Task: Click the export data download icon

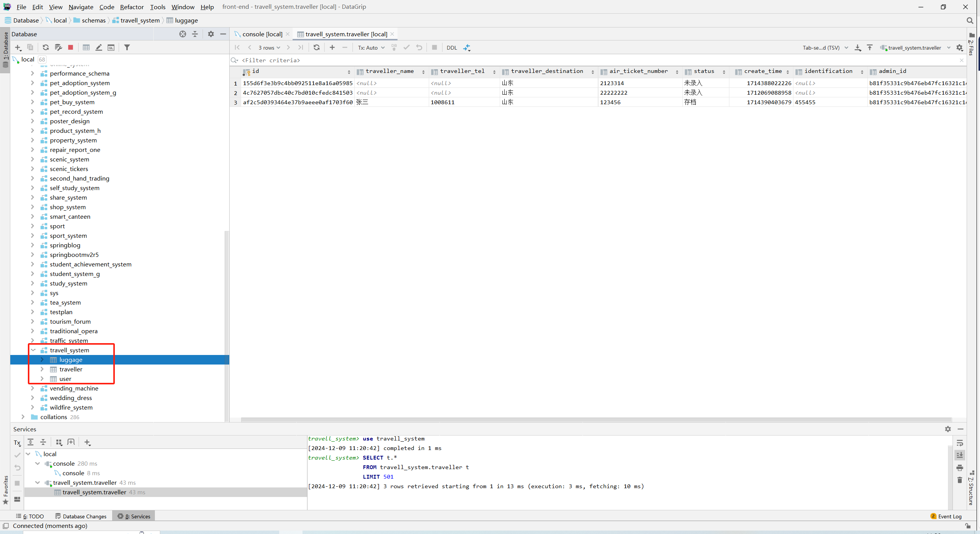Action: point(858,48)
